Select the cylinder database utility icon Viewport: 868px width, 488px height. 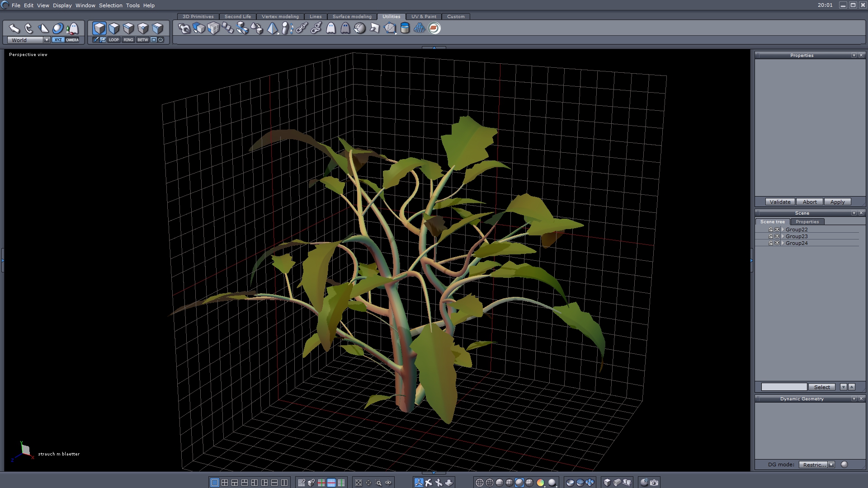coord(405,28)
